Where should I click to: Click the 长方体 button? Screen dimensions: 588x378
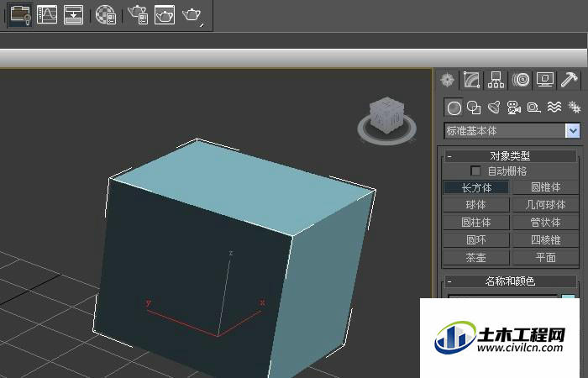476,187
